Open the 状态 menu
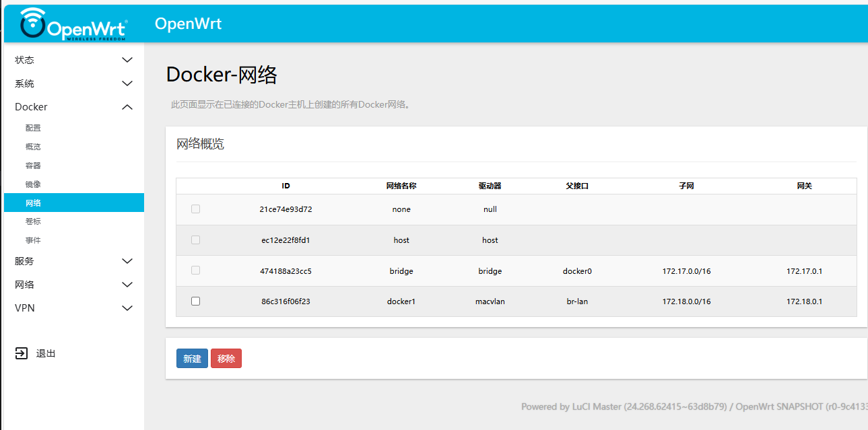Viewport: 868px width, 430px height. pyautogui.click(x=74, y=60)
